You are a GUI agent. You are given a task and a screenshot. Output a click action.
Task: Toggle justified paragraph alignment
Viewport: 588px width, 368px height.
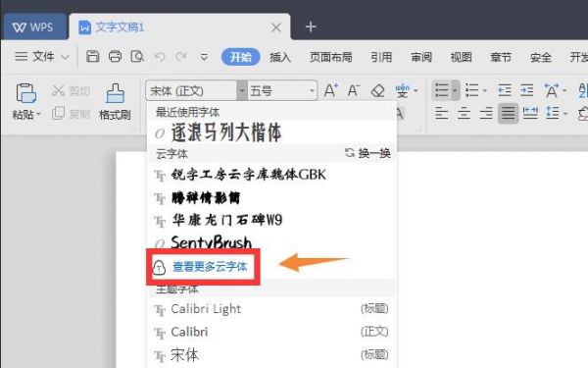508,113
